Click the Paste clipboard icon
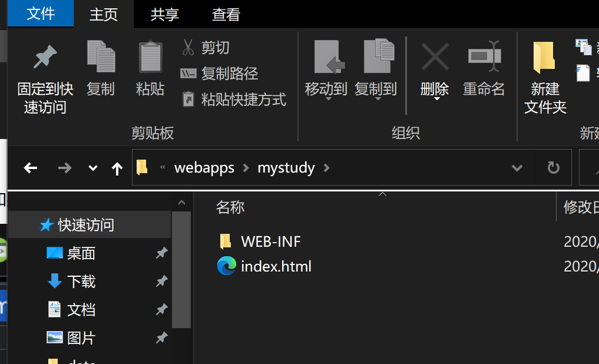 coord(150,57)
